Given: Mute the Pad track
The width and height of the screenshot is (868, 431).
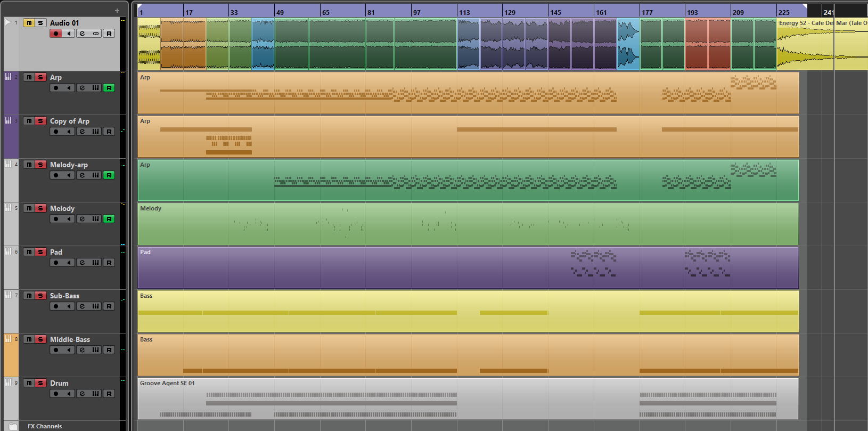Looking at the screenshot, I should (x=29, y=252).
